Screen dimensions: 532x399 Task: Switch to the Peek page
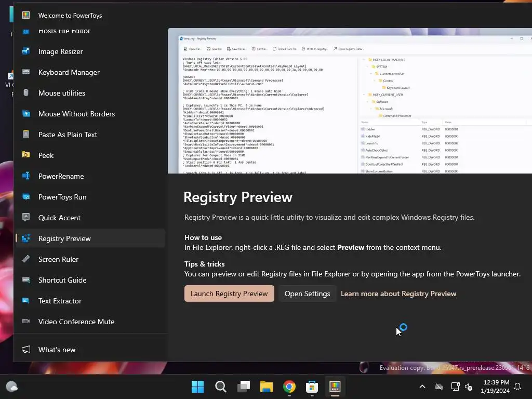point(90,155)
